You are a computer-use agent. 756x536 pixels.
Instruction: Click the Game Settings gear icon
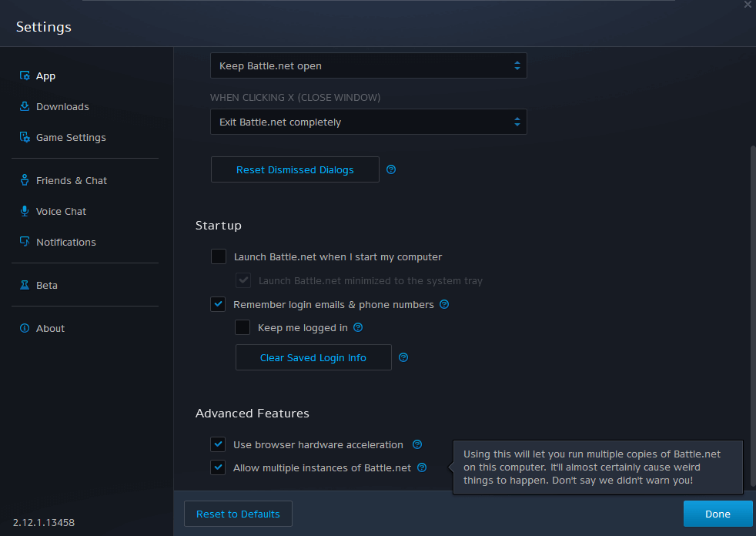[x=25, y=137]
